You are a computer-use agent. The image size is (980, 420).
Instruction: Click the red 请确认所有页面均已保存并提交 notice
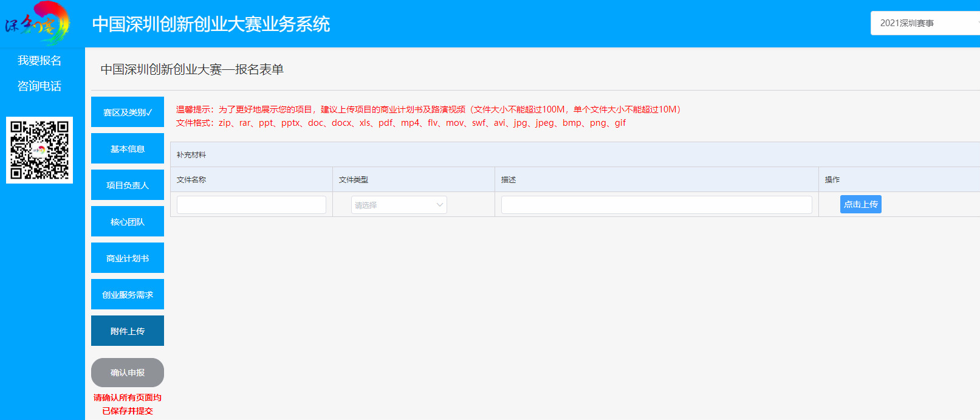[x=128, y=404]
